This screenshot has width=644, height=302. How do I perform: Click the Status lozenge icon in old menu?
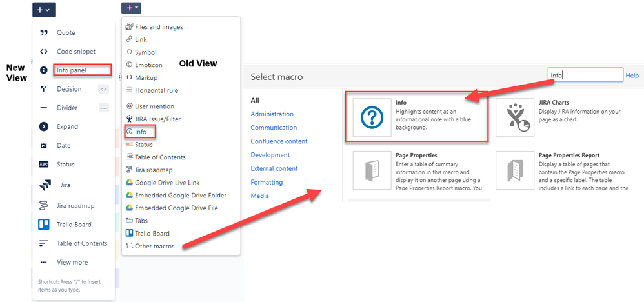click(x=129, y=145)
